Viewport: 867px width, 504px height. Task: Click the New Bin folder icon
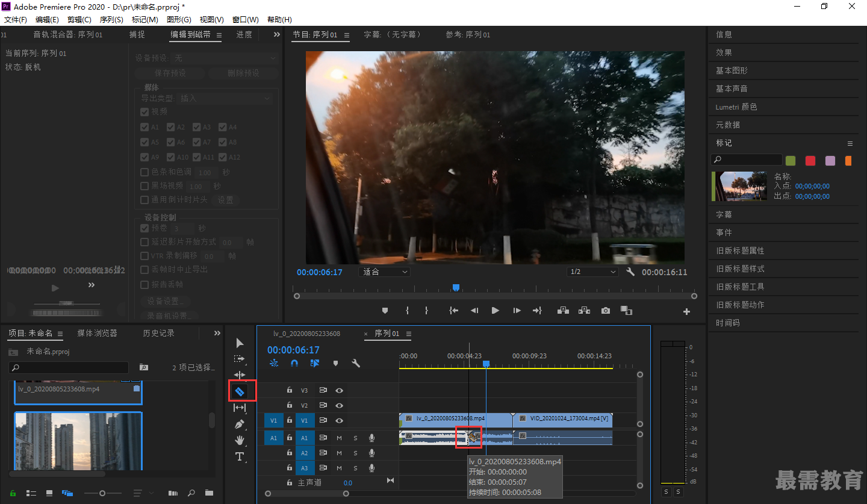tap(209, 493)
